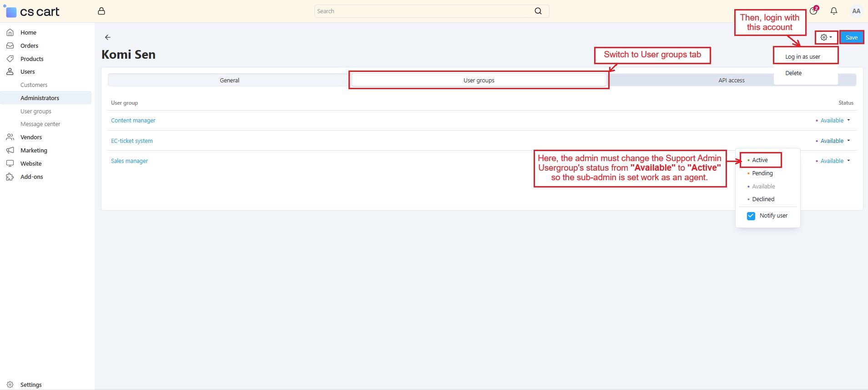Click the search magnifier icon
Viewport: 868px width, 390px height.
tap(538, 11)
